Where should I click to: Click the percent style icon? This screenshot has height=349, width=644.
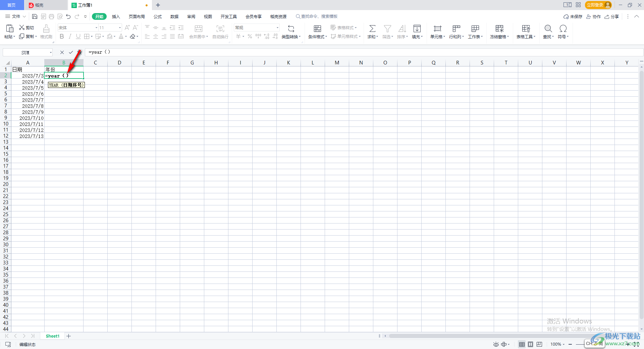[250, 36]
